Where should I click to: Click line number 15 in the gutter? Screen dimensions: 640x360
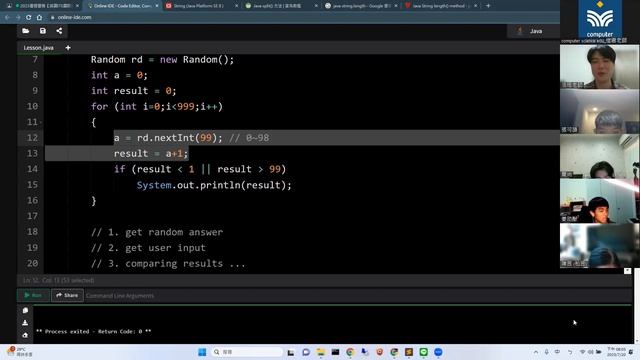pos(32,185)
